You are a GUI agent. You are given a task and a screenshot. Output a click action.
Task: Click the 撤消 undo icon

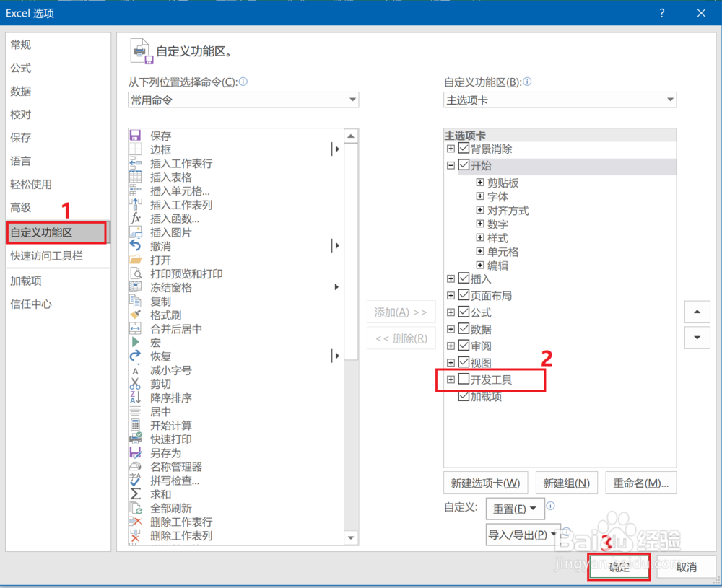click(x=135, y=246)
